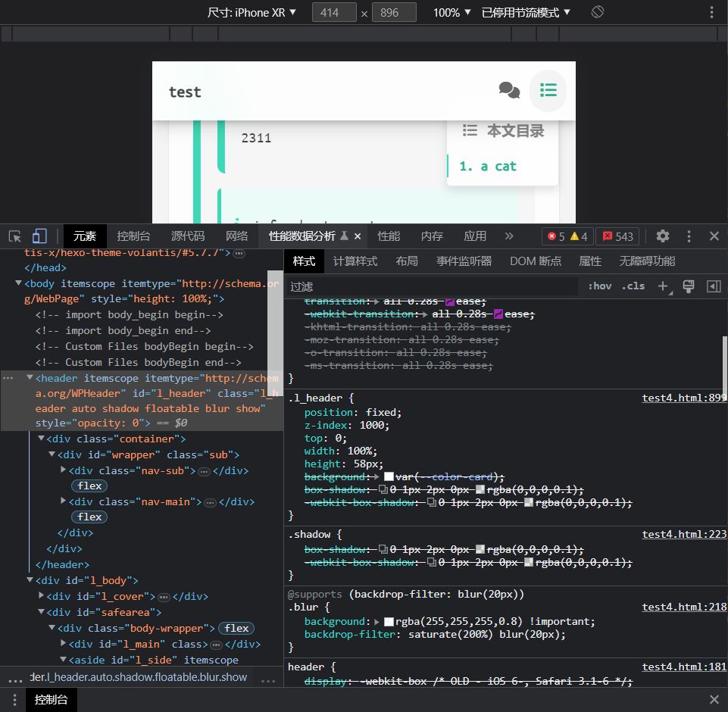Click the green table of contents list icon
Screen dimensions: 728x712
point(548,91)
